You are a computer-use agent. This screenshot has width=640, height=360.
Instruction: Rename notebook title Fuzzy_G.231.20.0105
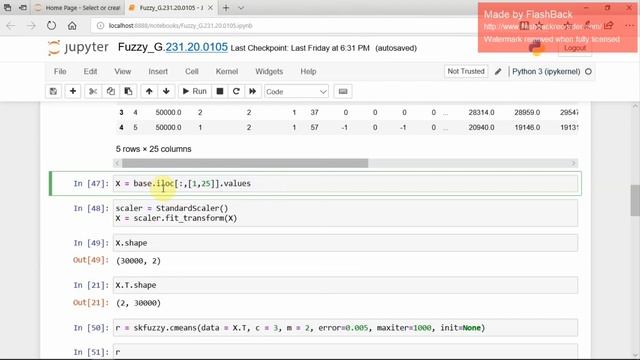click(173, 47)
